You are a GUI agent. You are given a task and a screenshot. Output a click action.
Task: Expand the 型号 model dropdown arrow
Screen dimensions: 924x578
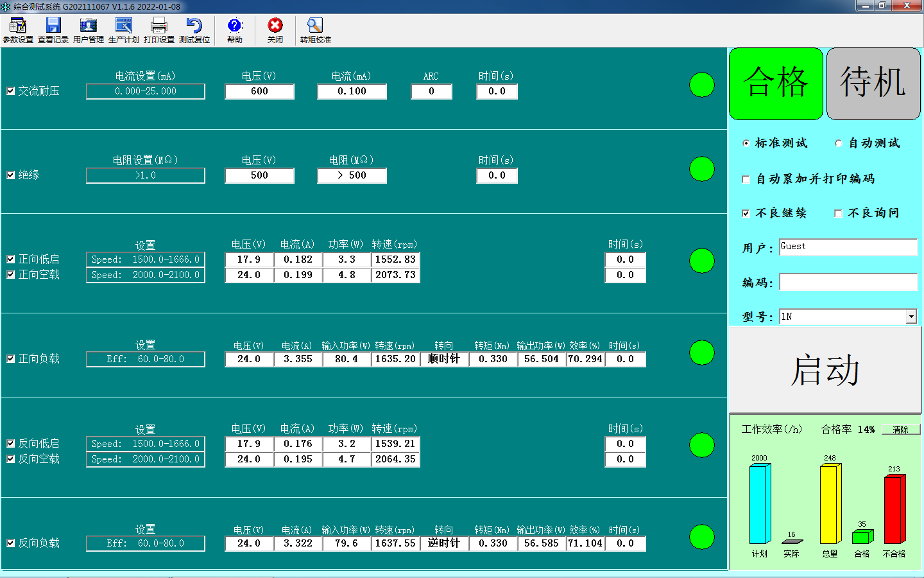tap(911, 317)
